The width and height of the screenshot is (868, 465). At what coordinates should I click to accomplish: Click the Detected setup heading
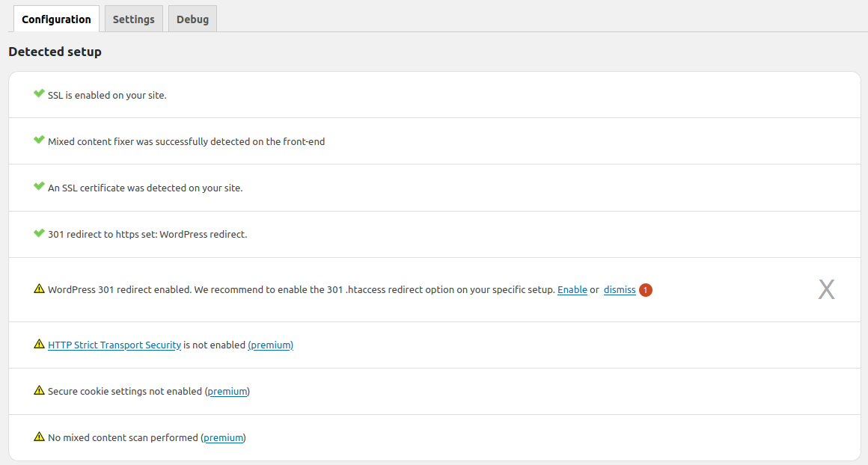click(55, 52)
